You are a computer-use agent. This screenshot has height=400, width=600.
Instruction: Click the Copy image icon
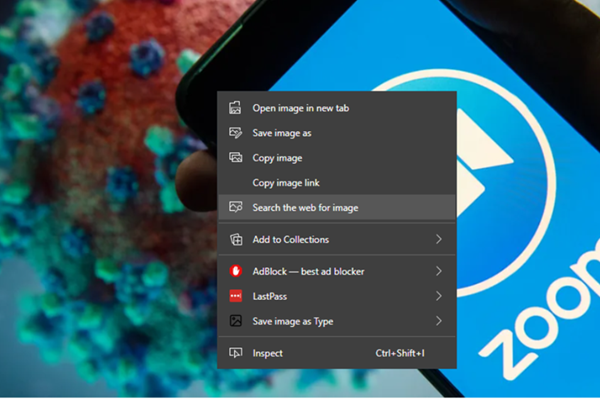(x=235, y=158)
